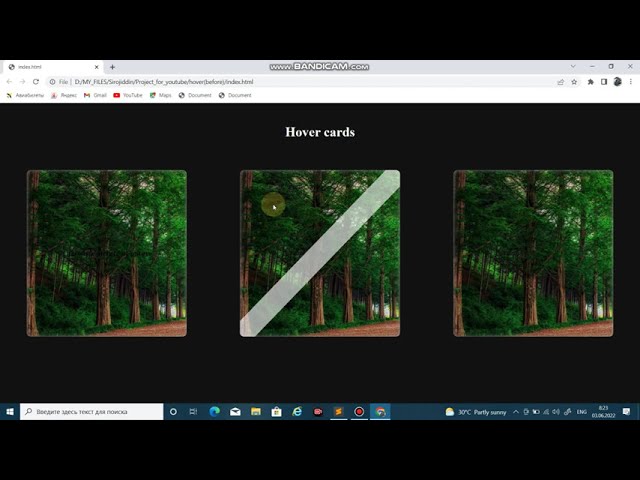Open the Action Center notifications icon
Viewport: 640px width, 480px height.
(x=627, y=412)
